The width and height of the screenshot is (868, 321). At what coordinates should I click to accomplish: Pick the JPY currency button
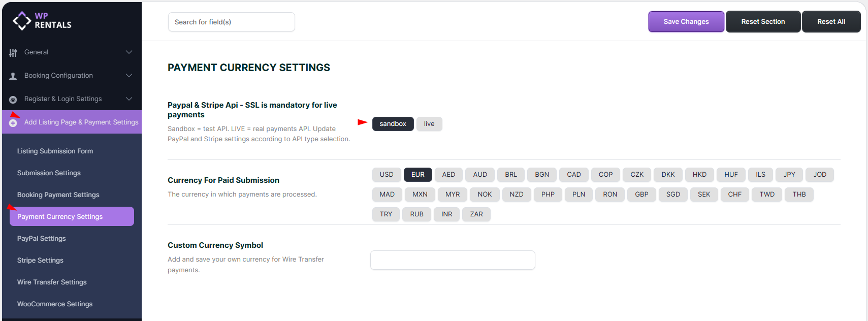(789, 175)
